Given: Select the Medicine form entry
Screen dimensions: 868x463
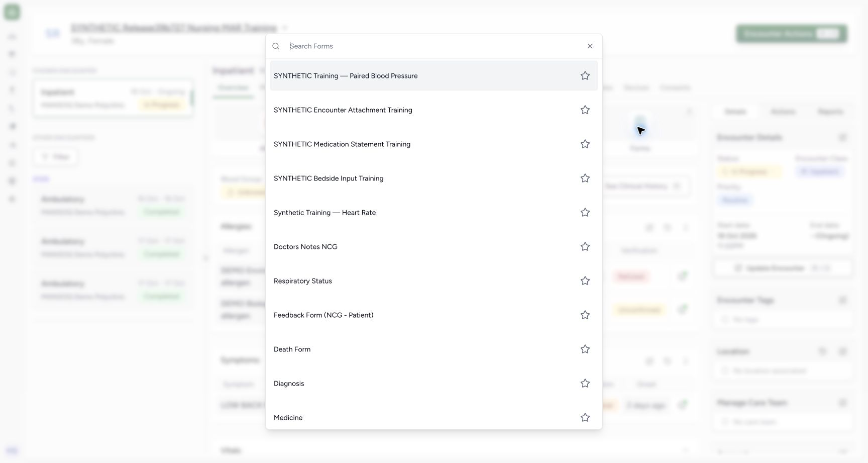Looking at the screenshot, I should pyautogui.click(x=434, y=417).
